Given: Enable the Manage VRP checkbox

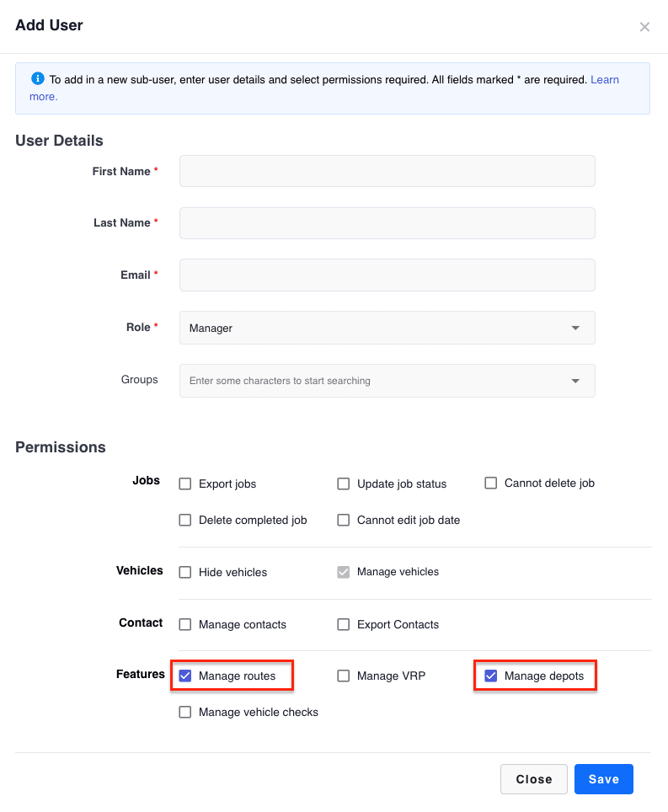Looking at the screenshot, I should tap(344, 676).
